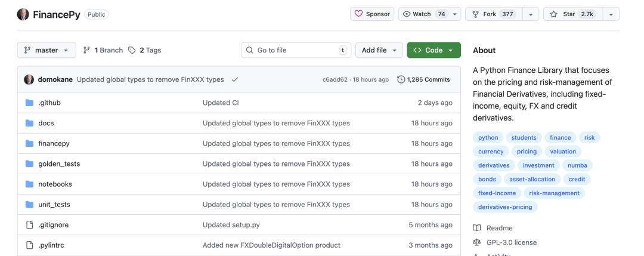Open the Fork options dropdown arrow
Screen dimensions: 644x256
531,14
